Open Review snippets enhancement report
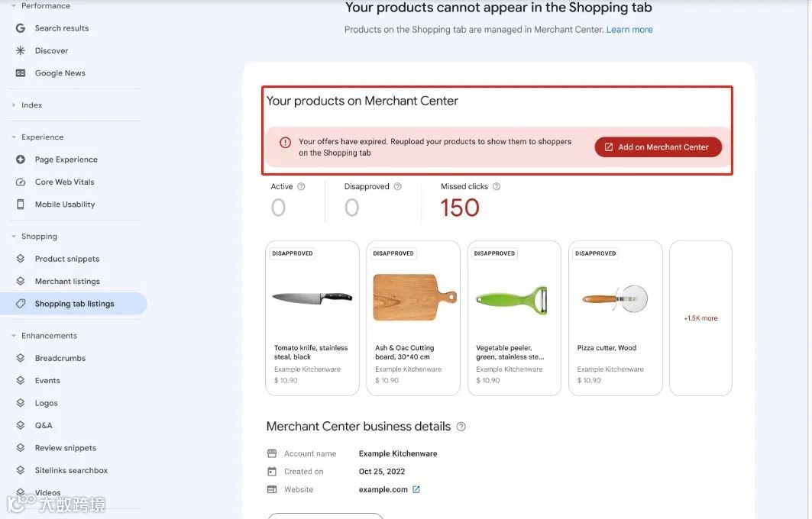Screen dimensions: 812x519 pyautogui.click(x=65, y=447)
